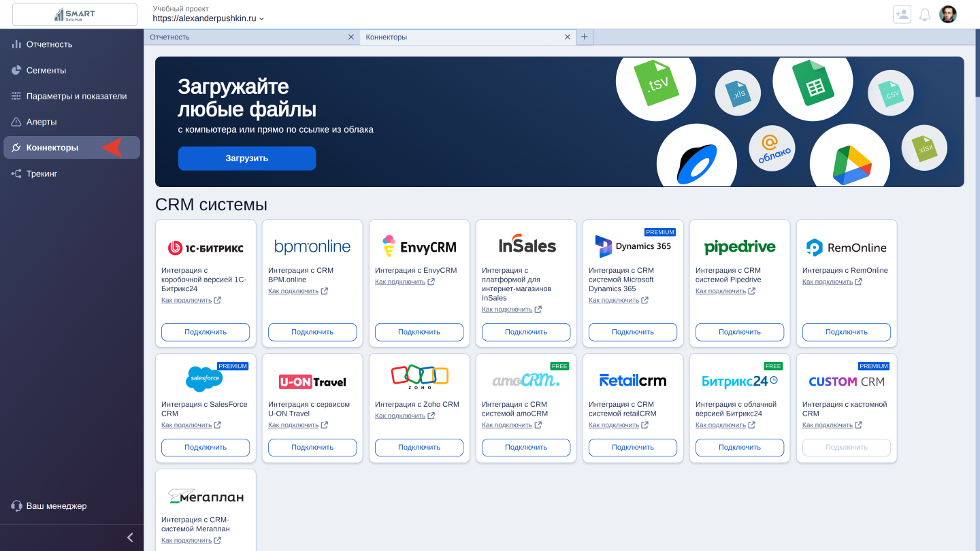Connect Pipedrive via Подключить

point(740,332)
